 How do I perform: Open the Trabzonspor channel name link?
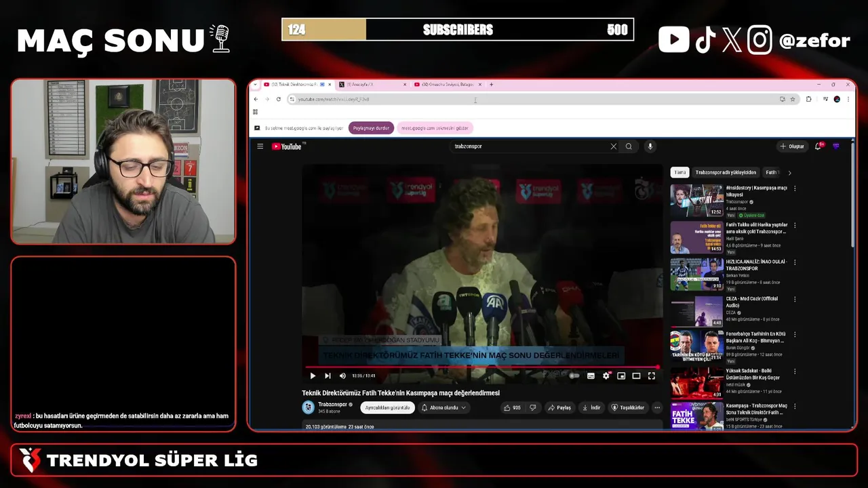(332, 405)
